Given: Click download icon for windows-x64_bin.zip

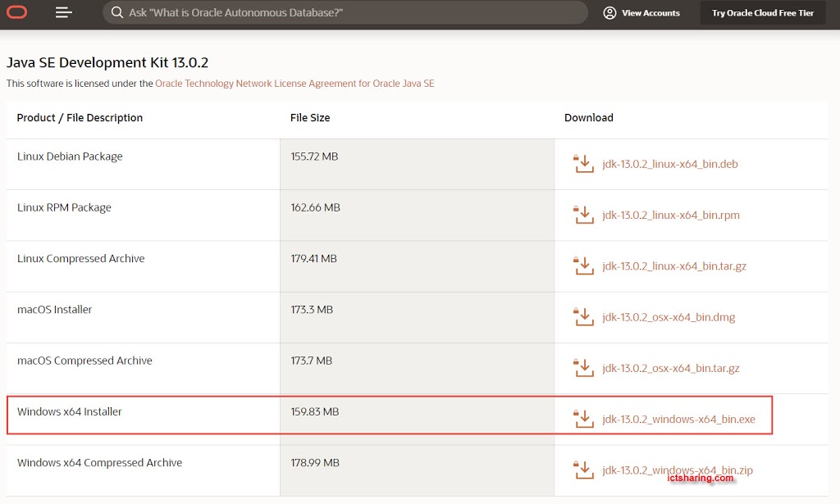Looking at the screenshot, I should pyautogui.click(x=583, y=470).
